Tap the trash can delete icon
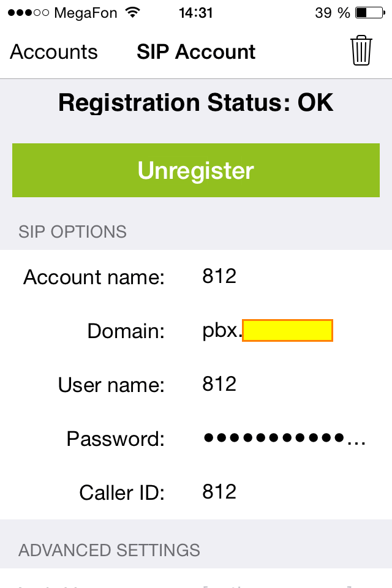 pos(361,51)
